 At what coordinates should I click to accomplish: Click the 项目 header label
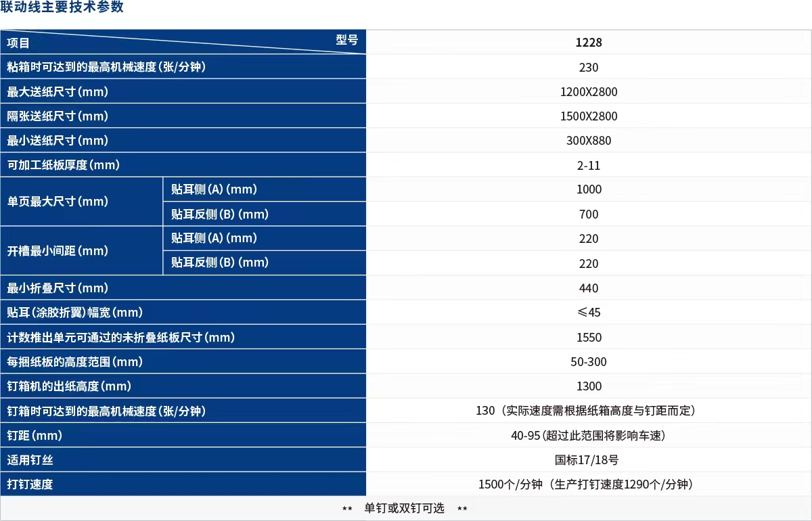tap(18, 43)
